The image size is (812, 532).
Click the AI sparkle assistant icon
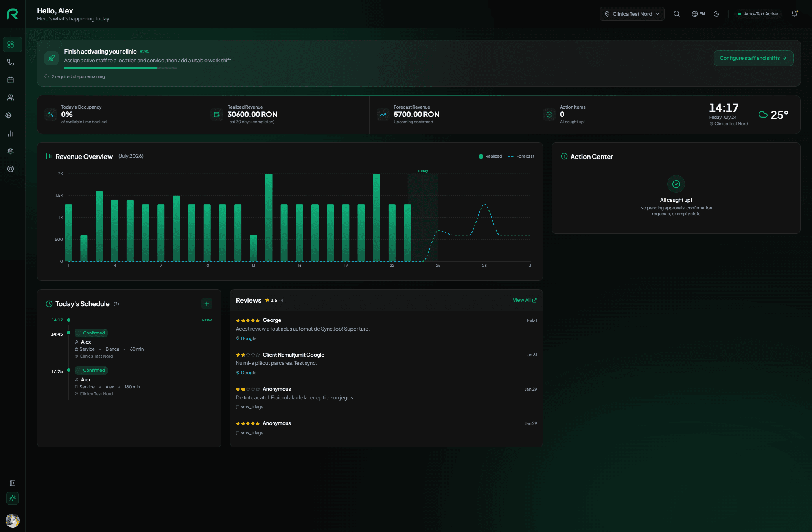(x=13, y=498)
